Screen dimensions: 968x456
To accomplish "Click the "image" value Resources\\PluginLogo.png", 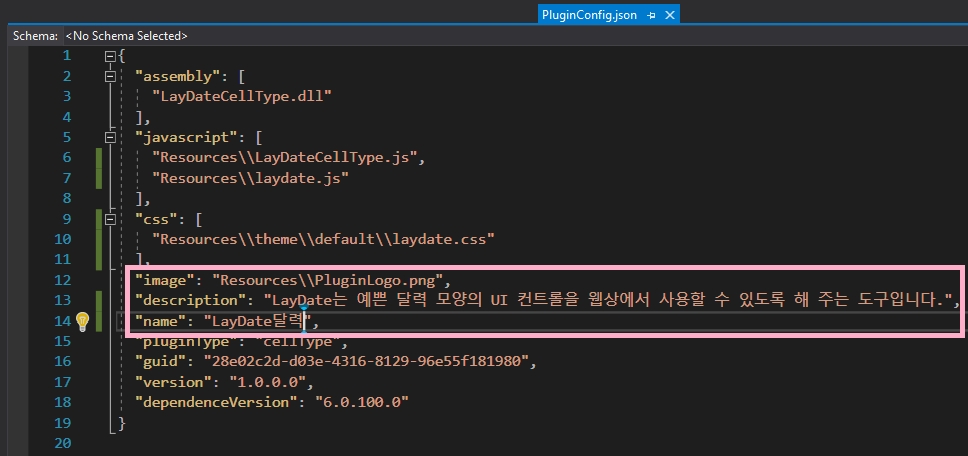I will click(x=332, y=280).
